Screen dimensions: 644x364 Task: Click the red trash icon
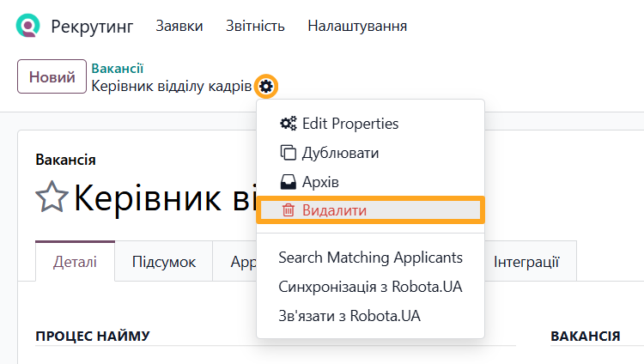(288, 210)
